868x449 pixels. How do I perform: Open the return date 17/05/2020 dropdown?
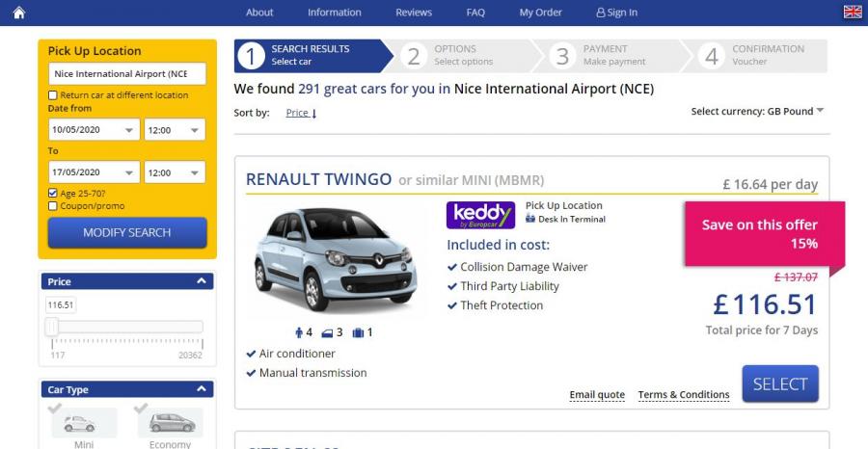pyautogui.click(x=95, y=172)
